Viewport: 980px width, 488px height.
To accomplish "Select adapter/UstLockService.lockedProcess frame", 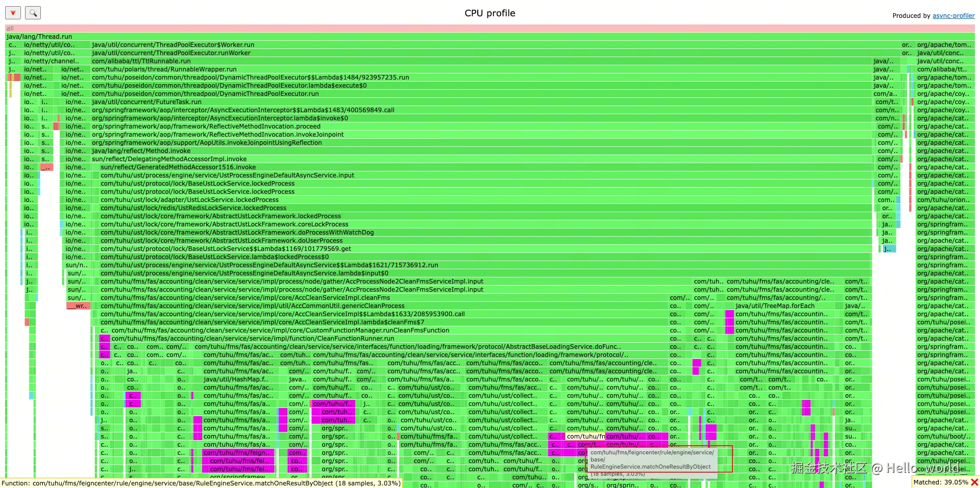I will [486, 200].
